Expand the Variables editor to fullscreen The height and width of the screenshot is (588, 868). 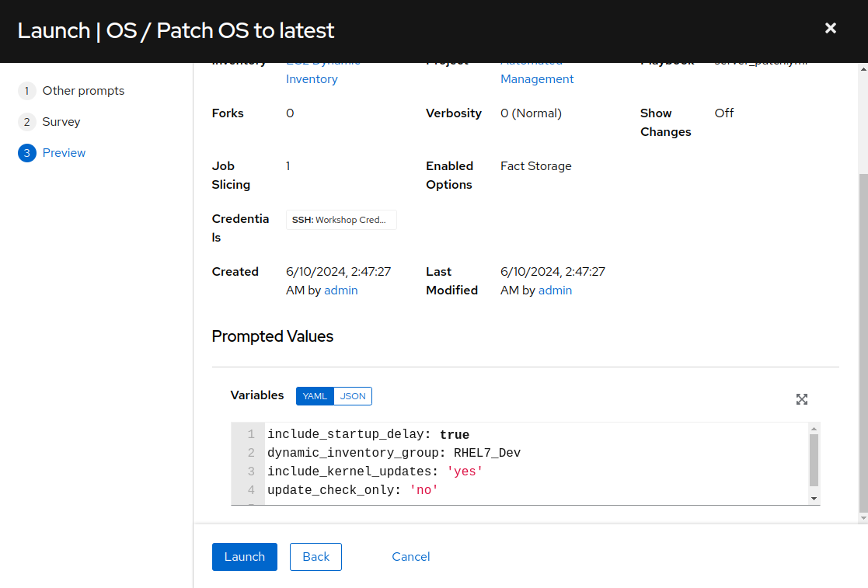coord(802,399)
